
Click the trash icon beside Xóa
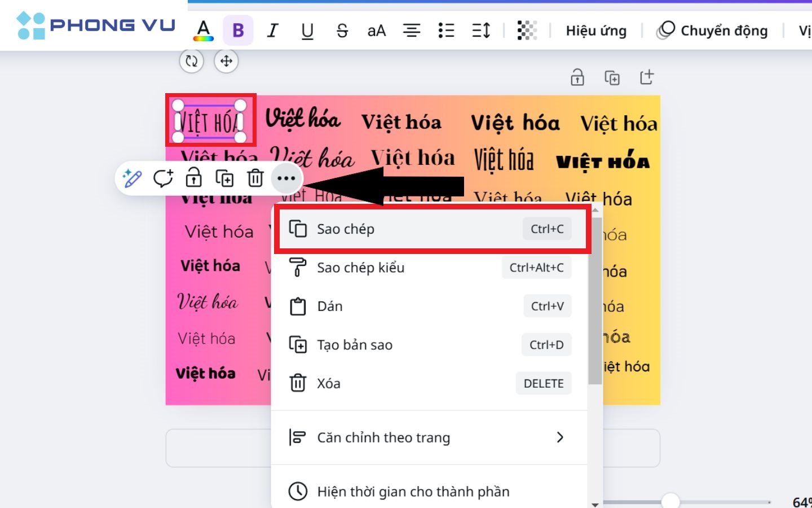coord(298,384)
